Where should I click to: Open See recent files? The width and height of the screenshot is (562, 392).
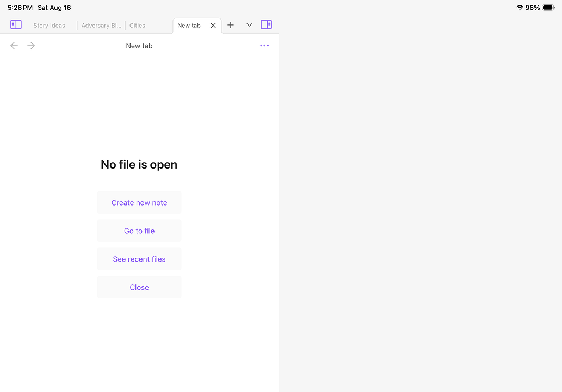pos(139,259)
